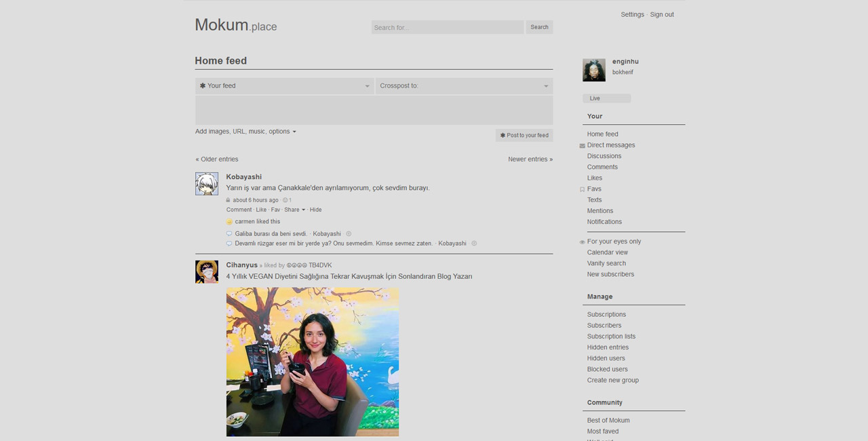Click the smiley icon next to carmen's like
Viewport: 868px width, 441px height.
(229, 222)
